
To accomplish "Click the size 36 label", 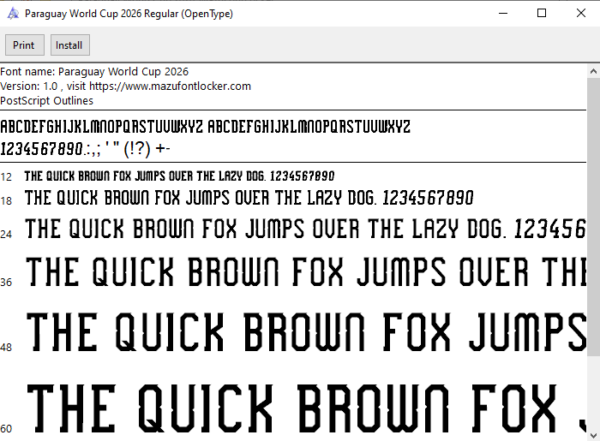I will pos(6,283).
